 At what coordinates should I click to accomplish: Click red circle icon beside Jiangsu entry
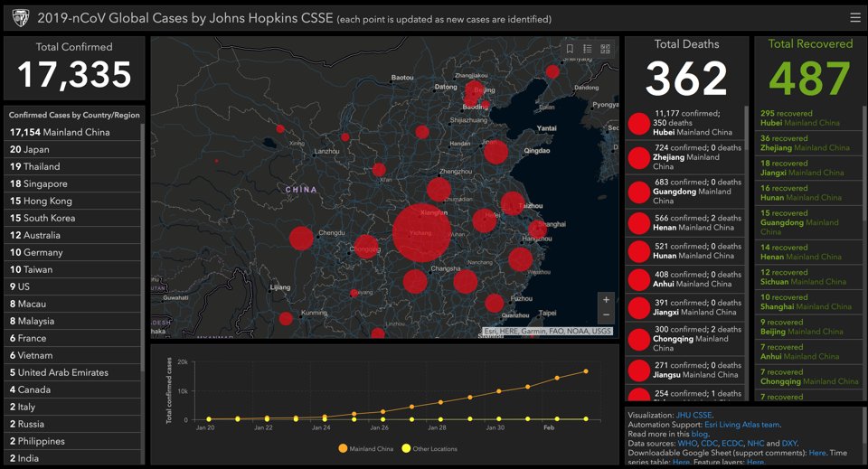point(639,370)
